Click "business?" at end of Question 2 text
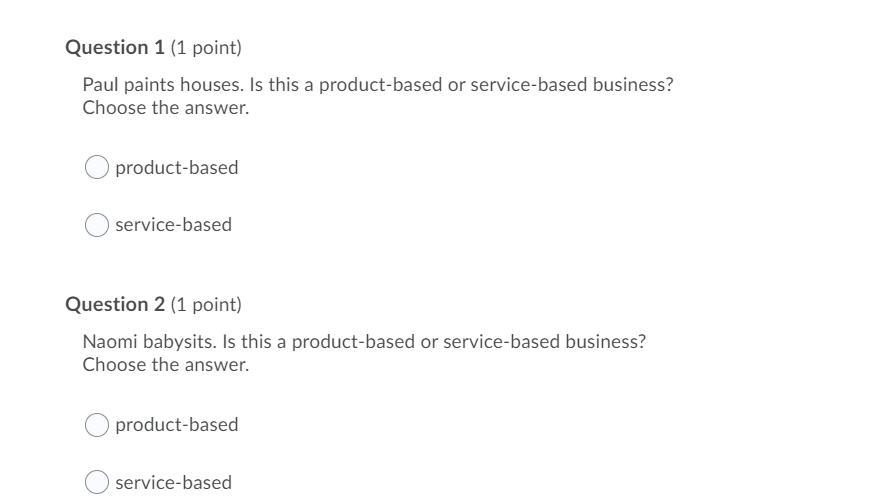Image resolution: width=893 pixels, height=504 pixels. 606,341
